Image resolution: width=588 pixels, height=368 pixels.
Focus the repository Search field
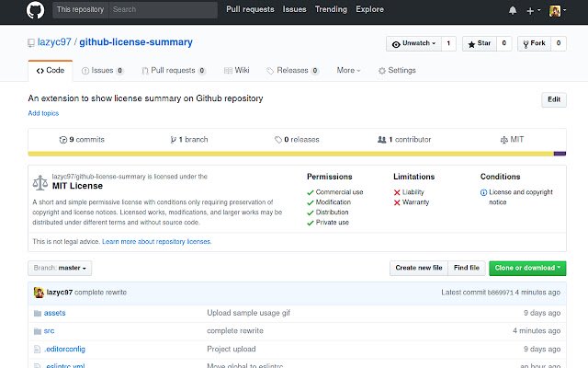[163, 10]
